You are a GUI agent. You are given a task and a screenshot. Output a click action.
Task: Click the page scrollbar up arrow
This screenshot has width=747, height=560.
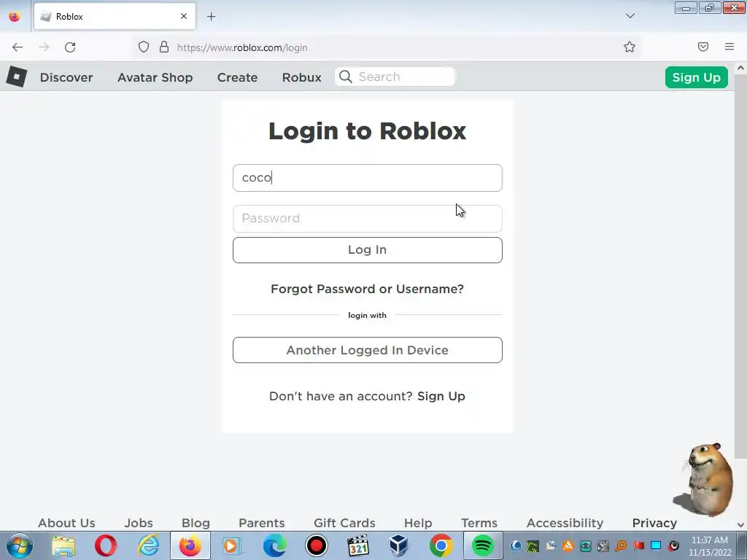(x=741, y=68)
